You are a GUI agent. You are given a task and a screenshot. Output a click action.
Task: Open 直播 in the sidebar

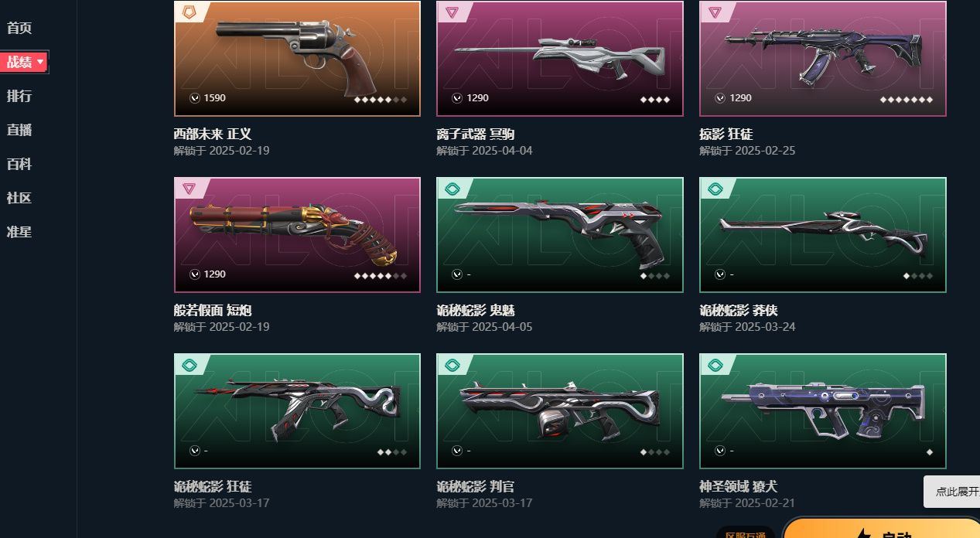click(x=19, y=131)
